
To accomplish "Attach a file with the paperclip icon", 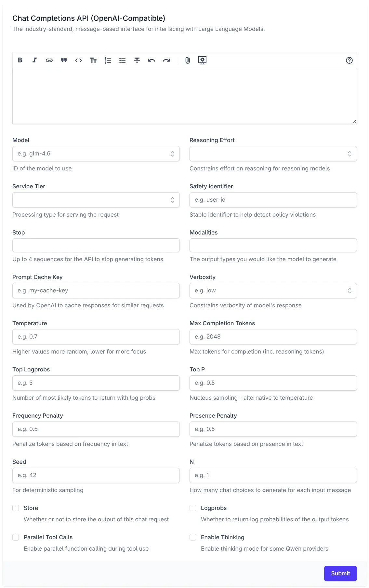I will click(188, 60).
